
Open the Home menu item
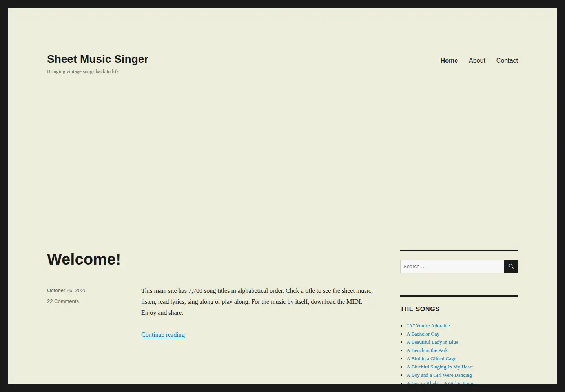[x=449, y=60]
